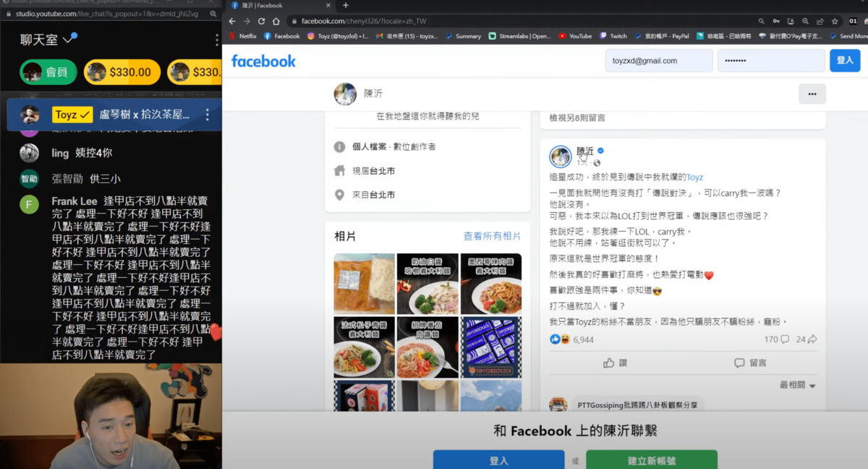Open three-dot menu on Toyz pinned message
The image size is (868, 469).
pos(208,114)
